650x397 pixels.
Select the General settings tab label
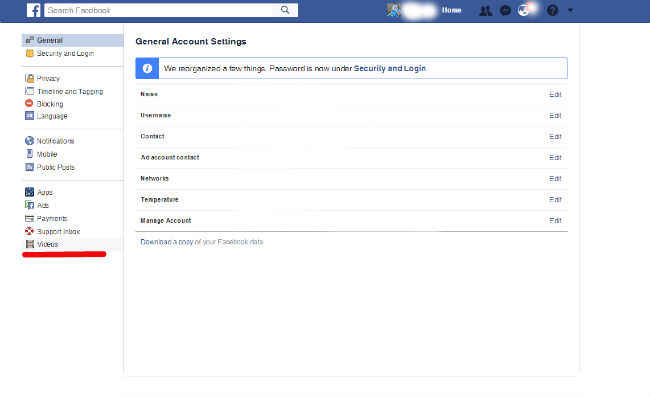point(50,40)
